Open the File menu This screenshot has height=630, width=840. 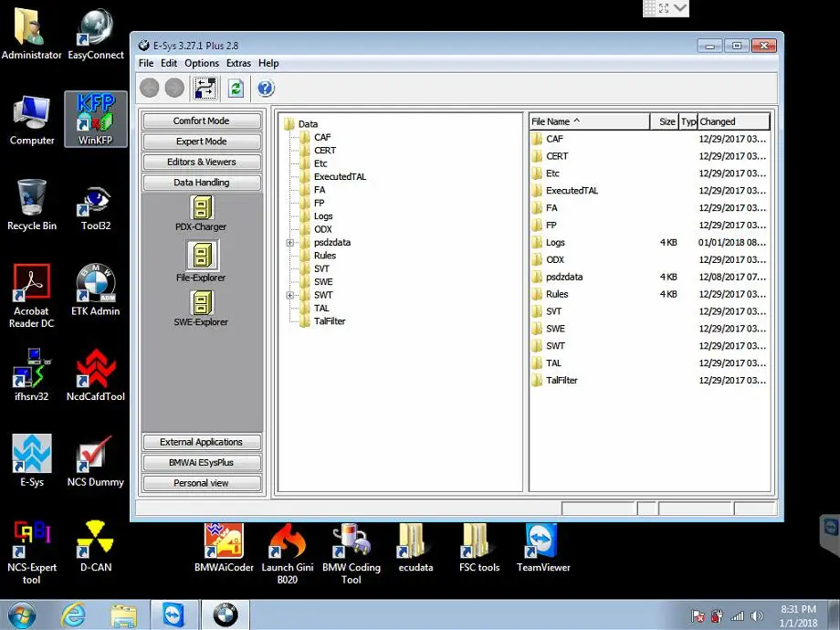(146, 63)
